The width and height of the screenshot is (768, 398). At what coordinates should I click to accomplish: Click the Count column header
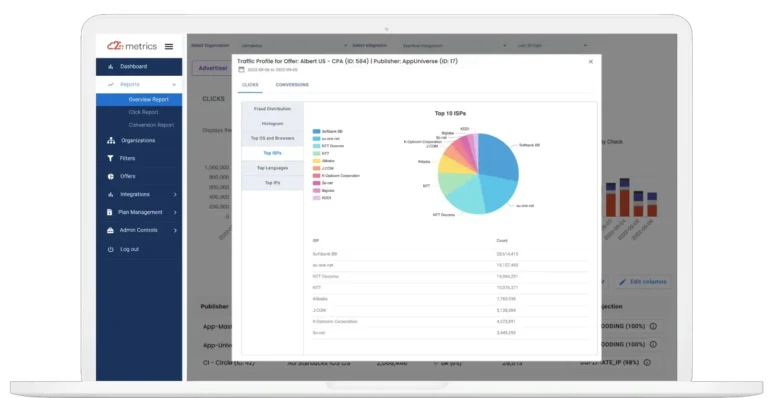point(502,241)
